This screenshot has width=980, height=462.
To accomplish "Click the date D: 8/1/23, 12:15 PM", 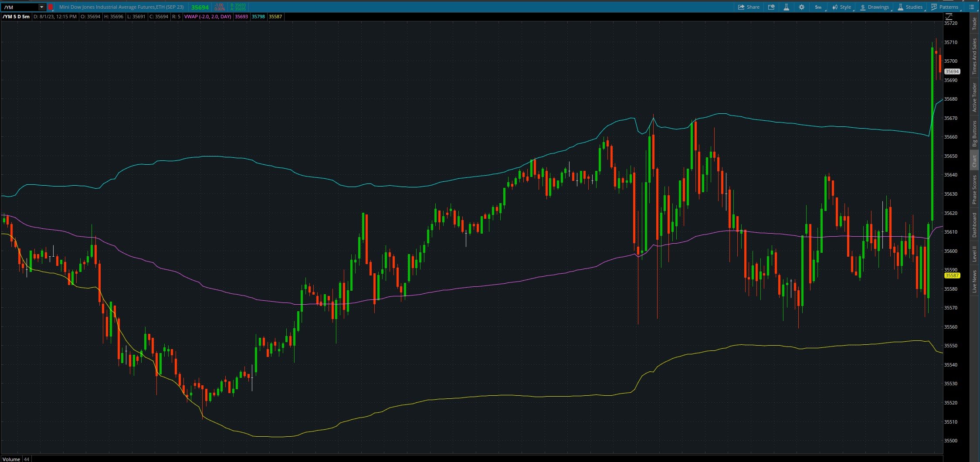I will click(x=55, y=17).
